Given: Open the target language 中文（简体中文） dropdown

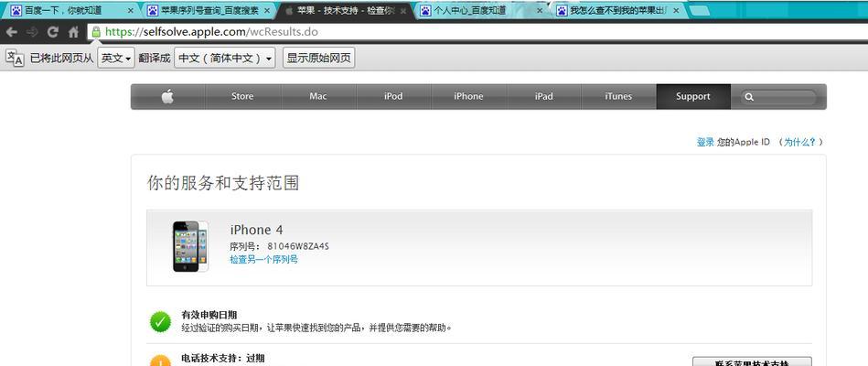Looking at the screenshot, I should pos(225,58).
